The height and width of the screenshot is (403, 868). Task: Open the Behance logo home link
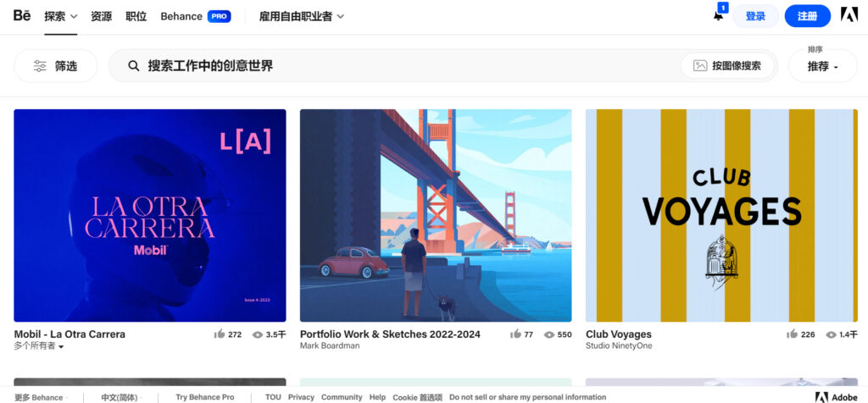[22, 15]
